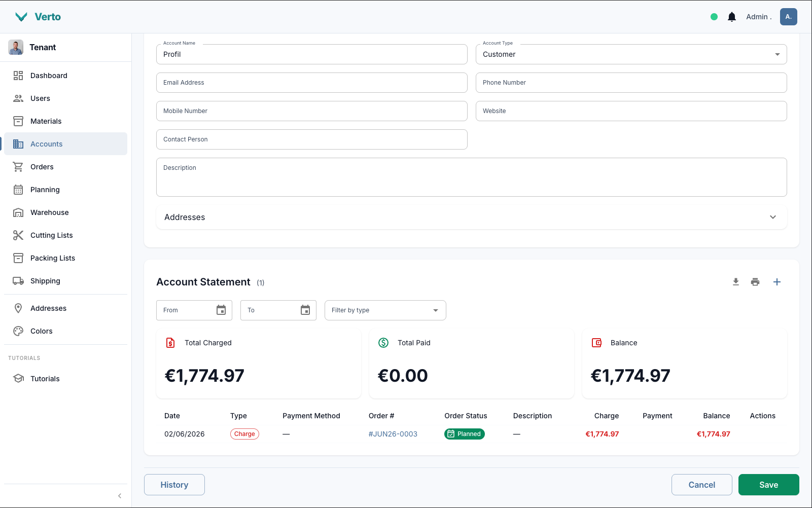Click the Warehouse icon in sidebar

coord(18,212)
